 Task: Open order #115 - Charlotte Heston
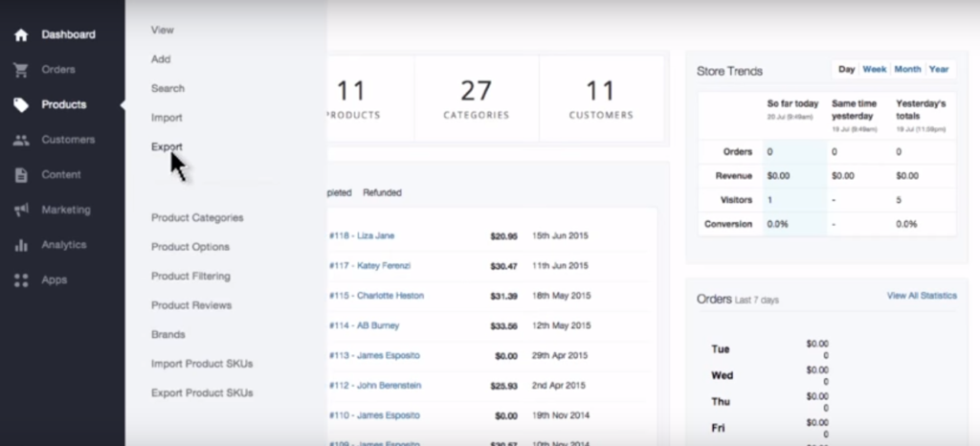click(x=376, y=296)
